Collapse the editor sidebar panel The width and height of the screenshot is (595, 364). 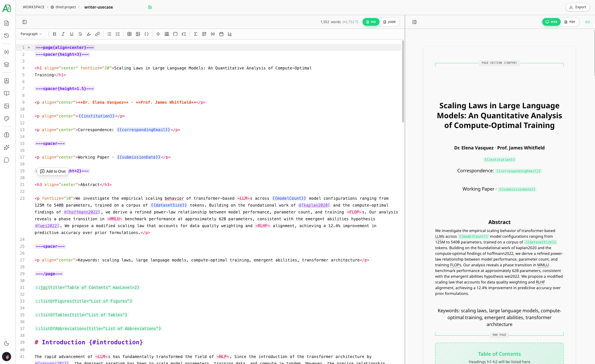(24, 22)
